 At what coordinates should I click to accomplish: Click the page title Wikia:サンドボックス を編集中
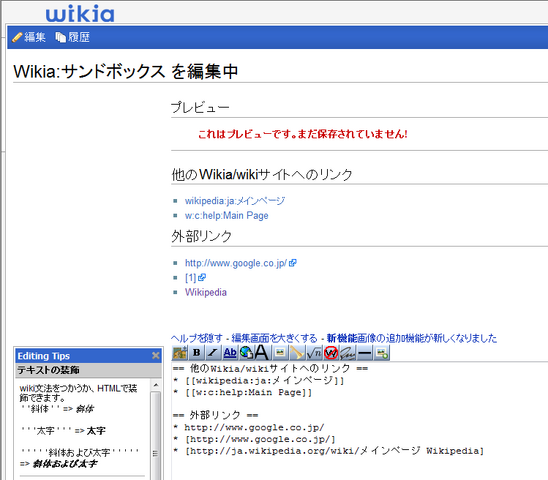tap(125, 71)
